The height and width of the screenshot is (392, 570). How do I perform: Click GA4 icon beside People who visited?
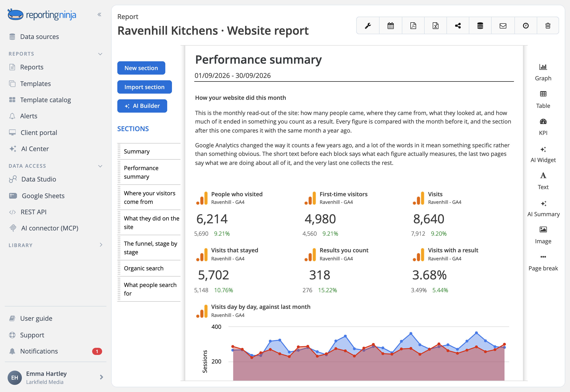(x=202, y=198)
